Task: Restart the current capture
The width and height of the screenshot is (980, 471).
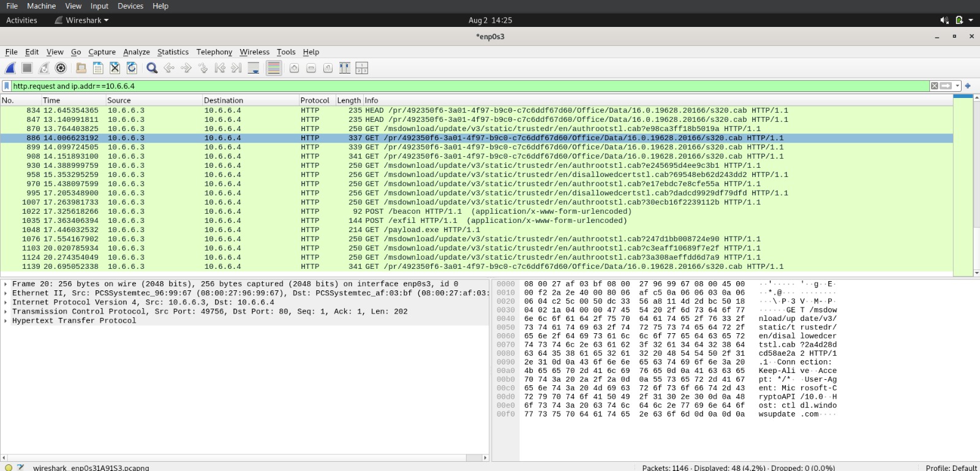Action: point(44,68)
